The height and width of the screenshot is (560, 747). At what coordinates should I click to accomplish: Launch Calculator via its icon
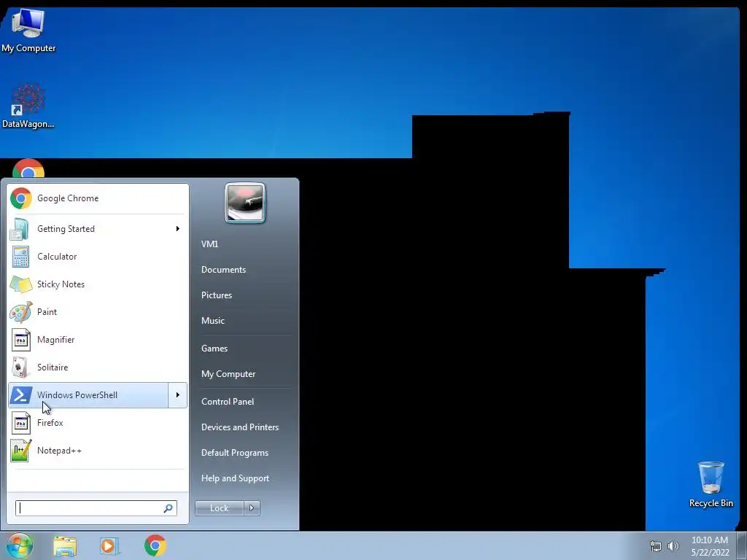coord(20,257)
